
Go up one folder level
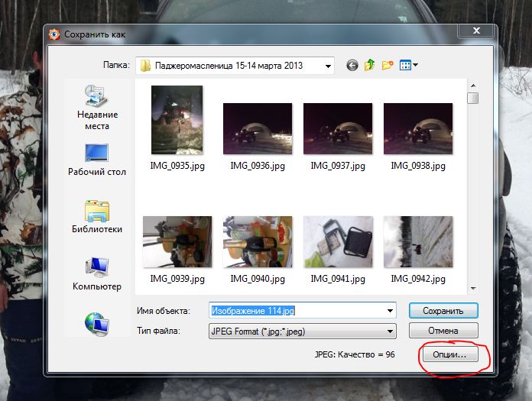pos(370,66)
